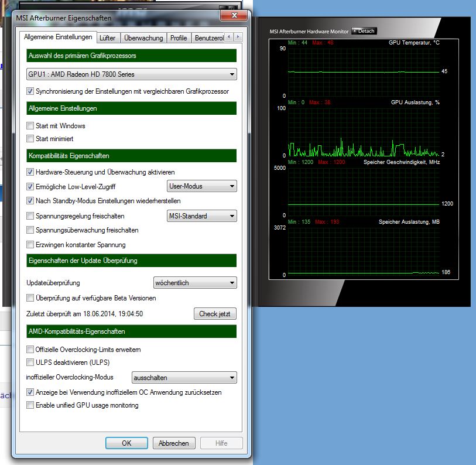
Task: Switch to the Lüfter tab
Action: [108, 38]
